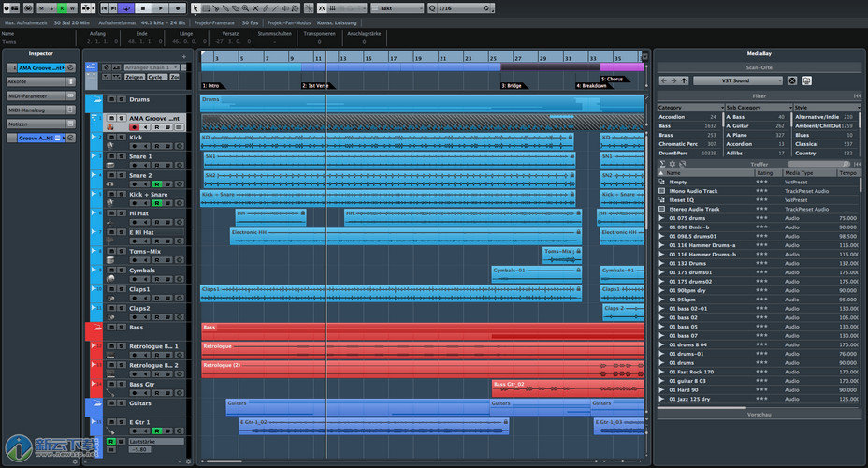Select Bass in Category filter list
This screenshot has height=468, width=868.
click(688, 126)
